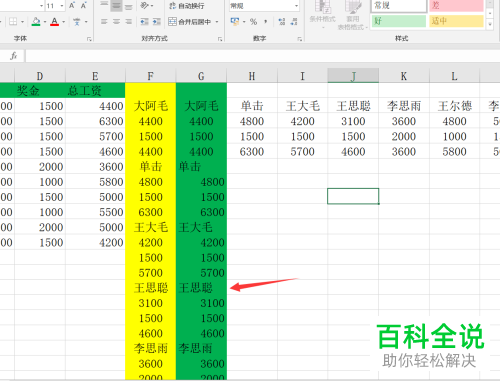
Task: Decrease indent icon
Action: coord(144,22)
